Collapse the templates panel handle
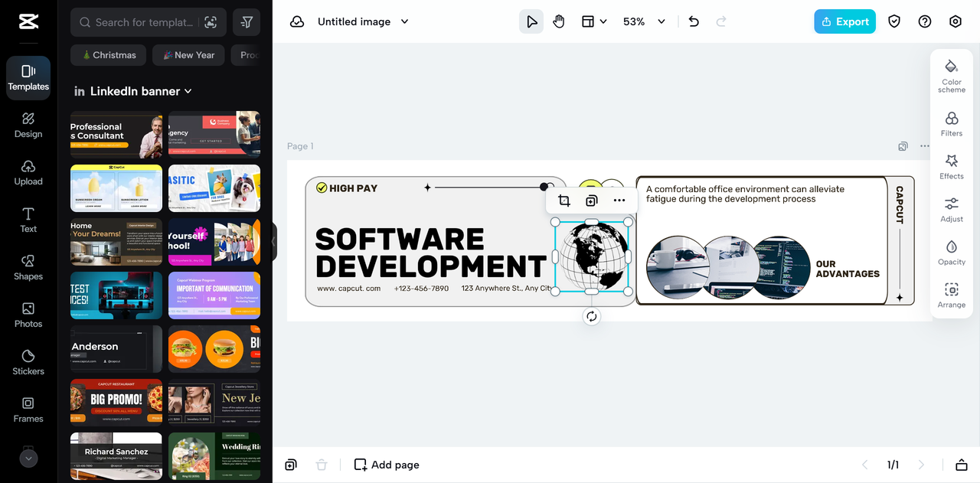The width and height of the screenshot is (980, 483). pos(274,242)
